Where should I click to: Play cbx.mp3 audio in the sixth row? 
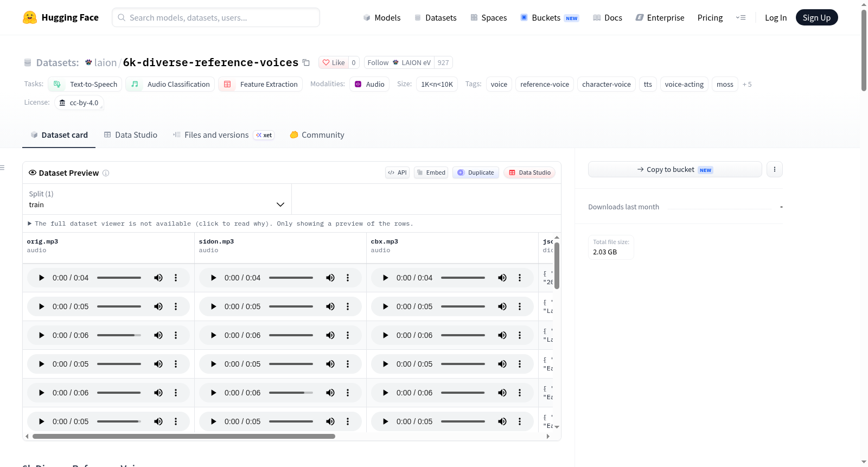pos(385,421)
